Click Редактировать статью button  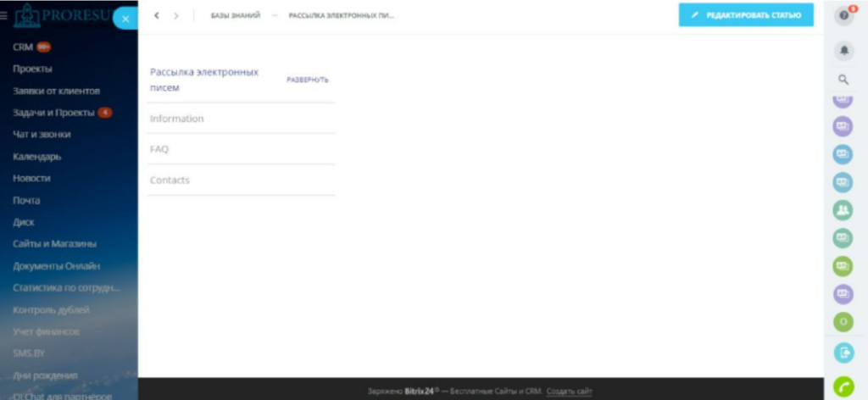746,15
